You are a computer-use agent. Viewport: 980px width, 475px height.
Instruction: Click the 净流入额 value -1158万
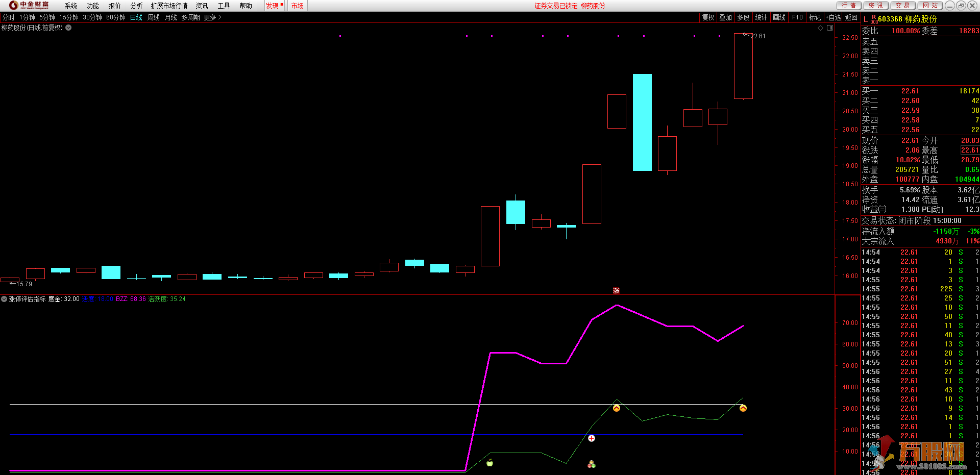pyautogui.click(x=946, y=231)
